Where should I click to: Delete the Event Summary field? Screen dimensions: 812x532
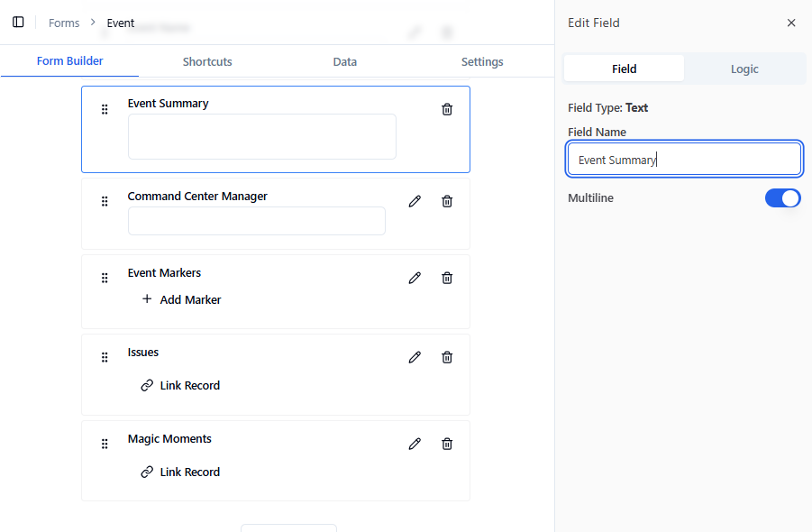(447, 109)
